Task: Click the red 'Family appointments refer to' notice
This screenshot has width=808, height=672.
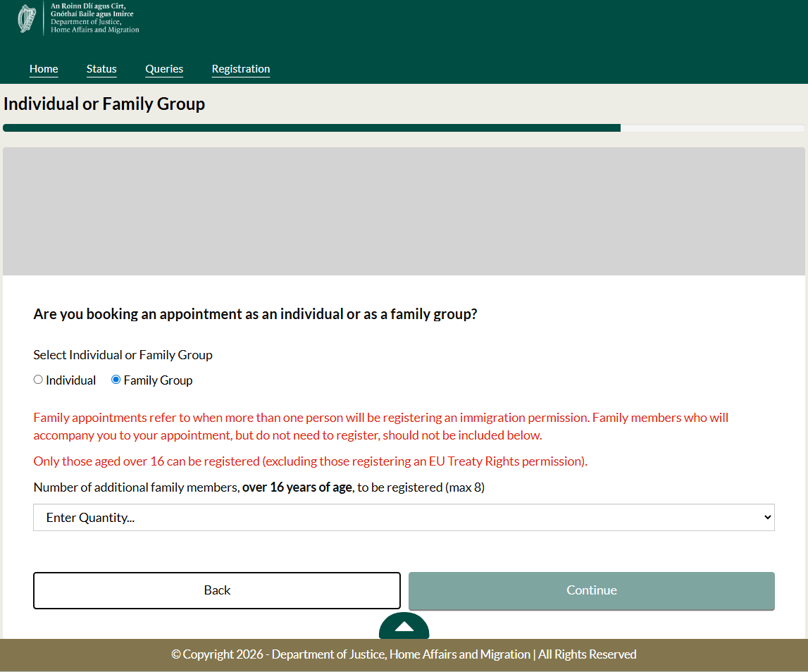Action: 381,426
